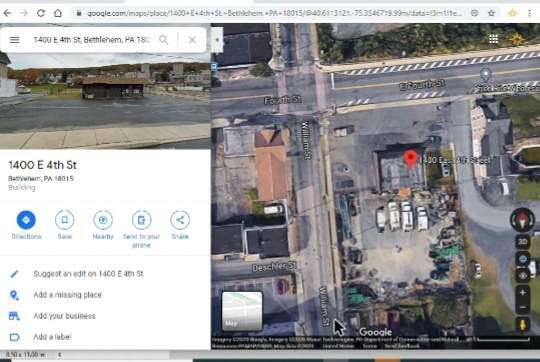Collapse the side panel arrow
Screen dimensions: 540x362
217,40
